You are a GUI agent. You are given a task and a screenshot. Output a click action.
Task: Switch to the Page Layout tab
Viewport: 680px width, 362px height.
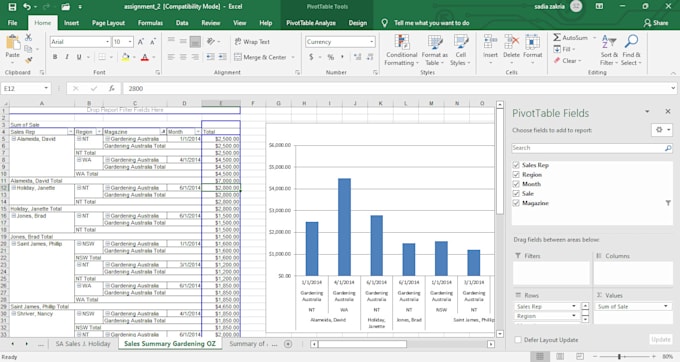(x=108, y=23)
